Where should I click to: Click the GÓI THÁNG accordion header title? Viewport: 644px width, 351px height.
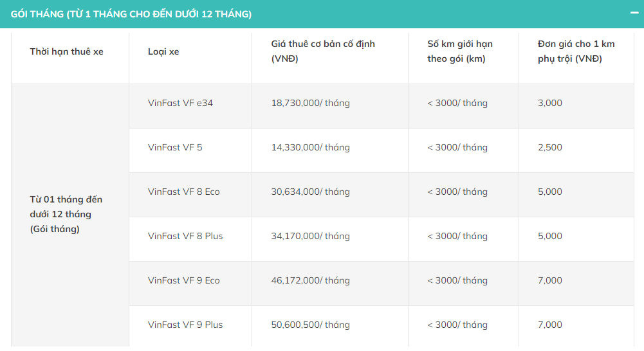pyautogui.click(x=131, y=14)
